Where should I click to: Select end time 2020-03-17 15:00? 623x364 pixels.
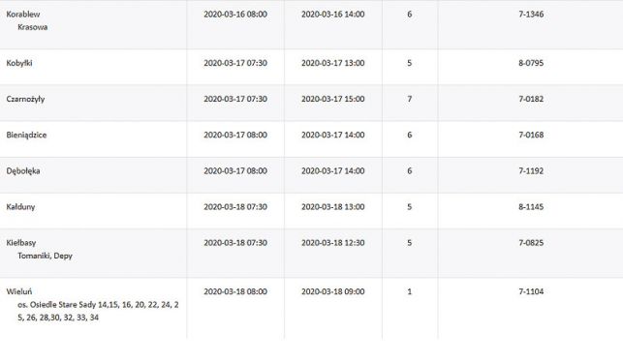[333, 99]
